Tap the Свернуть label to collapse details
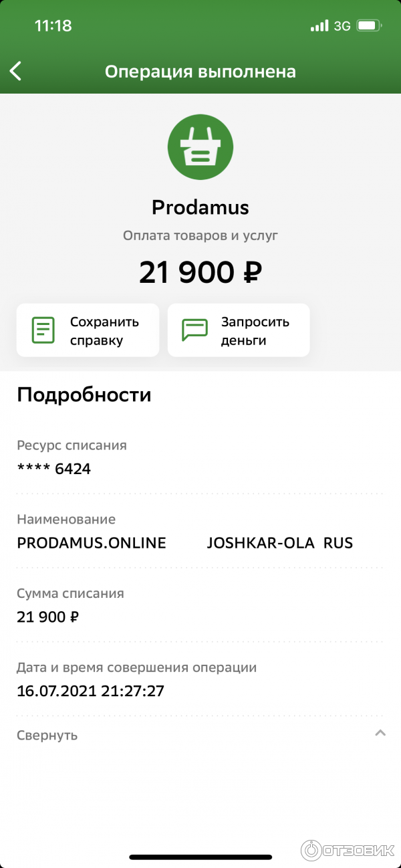401x868 pixels. pos(47,735)
